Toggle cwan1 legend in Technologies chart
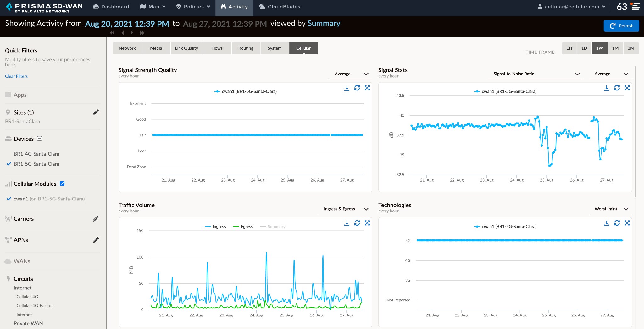The image size is (644, 329). point(505,227)
